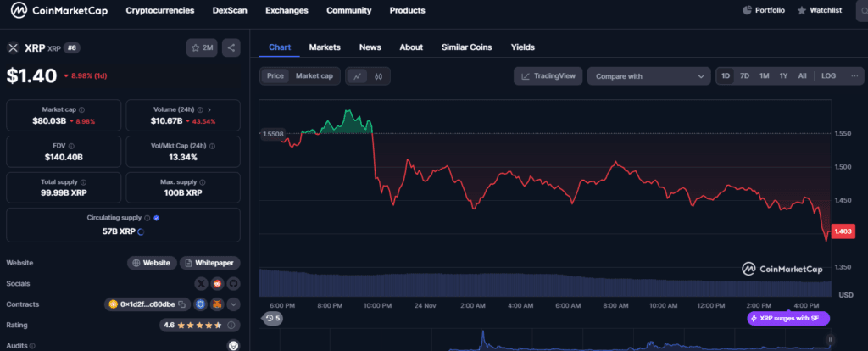
Task: Click the FDV info icon
Action: coord(71,146)
